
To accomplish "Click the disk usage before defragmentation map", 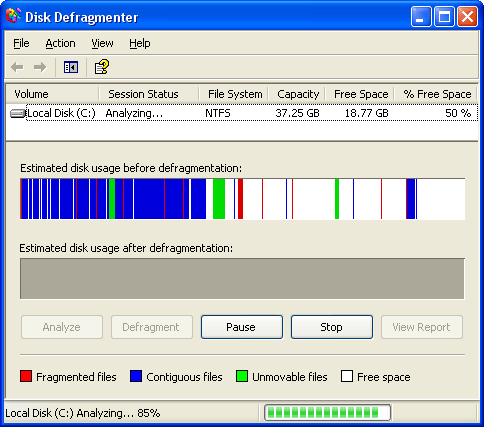I will tap(242, 199).
